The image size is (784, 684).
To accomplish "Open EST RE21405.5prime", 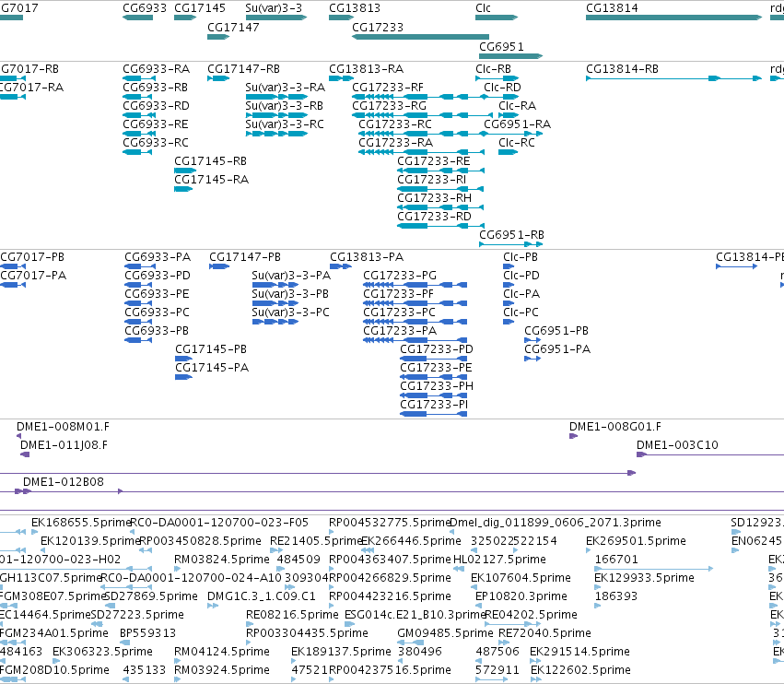I will (x=316, y=541).
